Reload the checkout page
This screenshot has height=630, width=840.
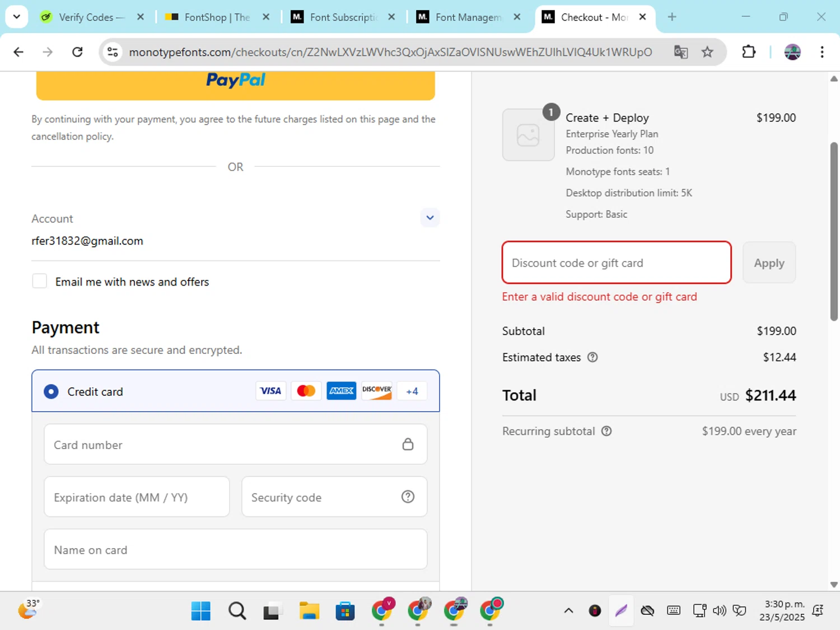[77, 52]
